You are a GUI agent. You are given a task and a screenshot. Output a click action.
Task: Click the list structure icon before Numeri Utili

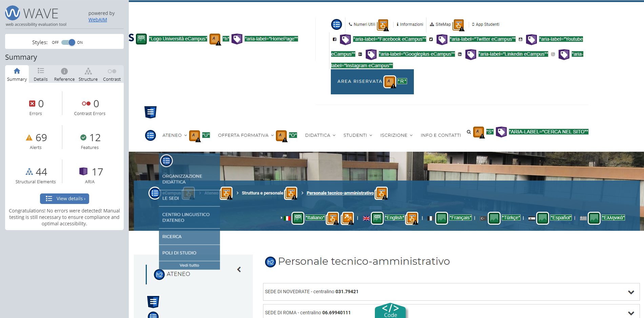(x=337, y=24)
